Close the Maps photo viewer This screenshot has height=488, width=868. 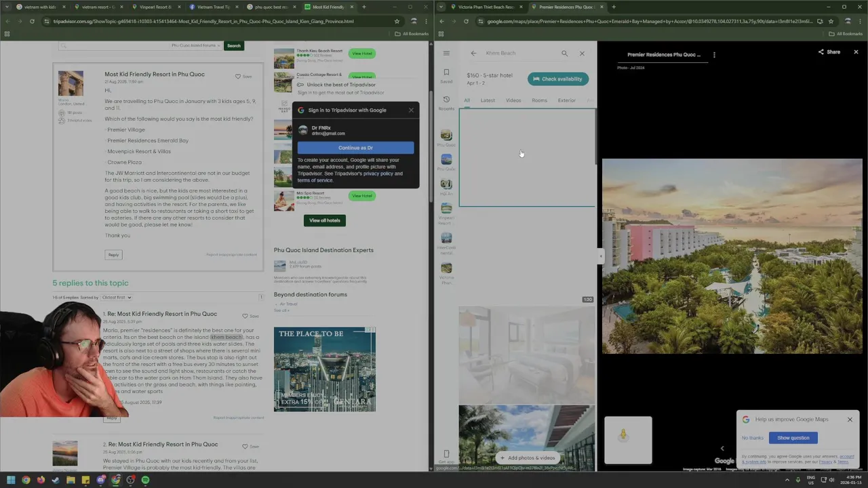856,52
